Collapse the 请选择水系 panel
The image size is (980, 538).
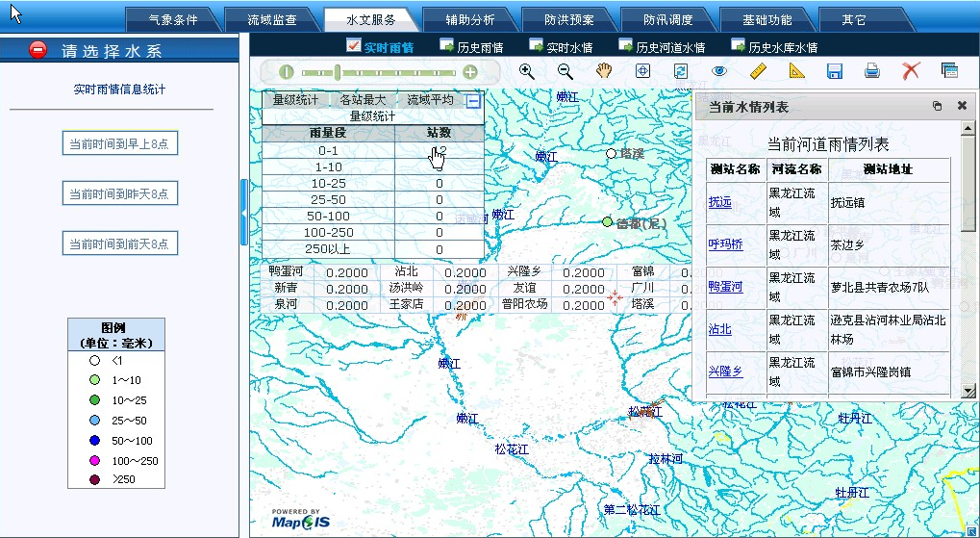[x=38, y=50]
